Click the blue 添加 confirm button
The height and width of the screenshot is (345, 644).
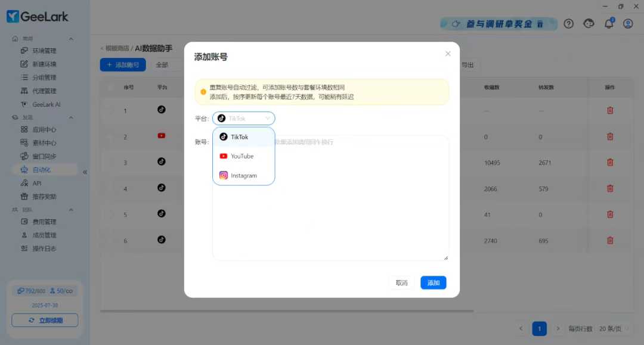tap(433, 283)
